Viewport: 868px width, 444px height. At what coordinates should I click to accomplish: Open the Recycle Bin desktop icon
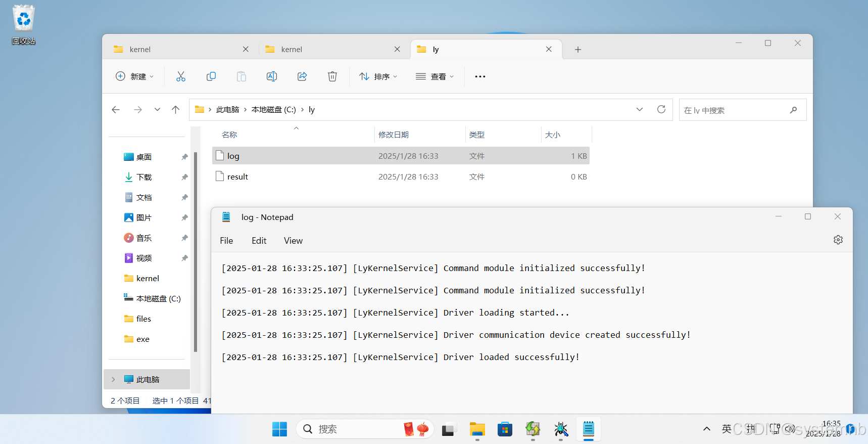pyautogui.click(x=24, y=25)
